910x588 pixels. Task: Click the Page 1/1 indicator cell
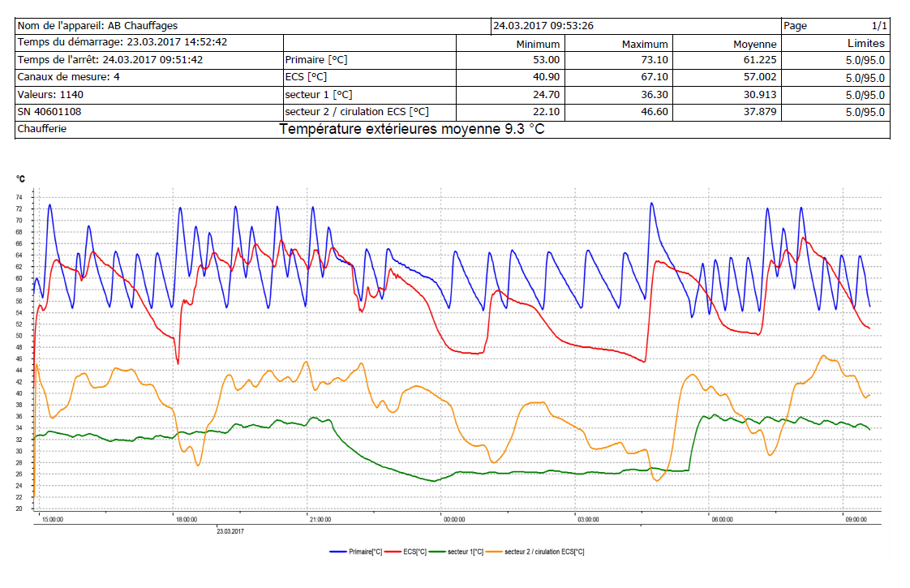(x=835, y=26)
